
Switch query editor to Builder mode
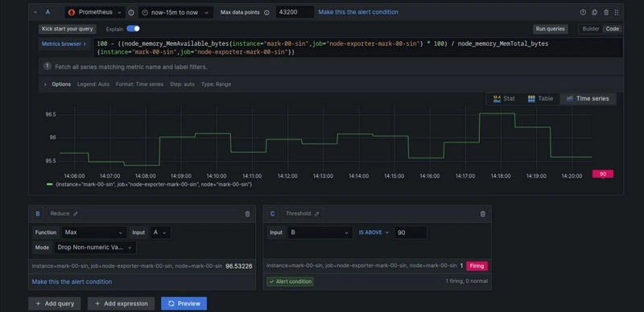click(x=591, y=29)
